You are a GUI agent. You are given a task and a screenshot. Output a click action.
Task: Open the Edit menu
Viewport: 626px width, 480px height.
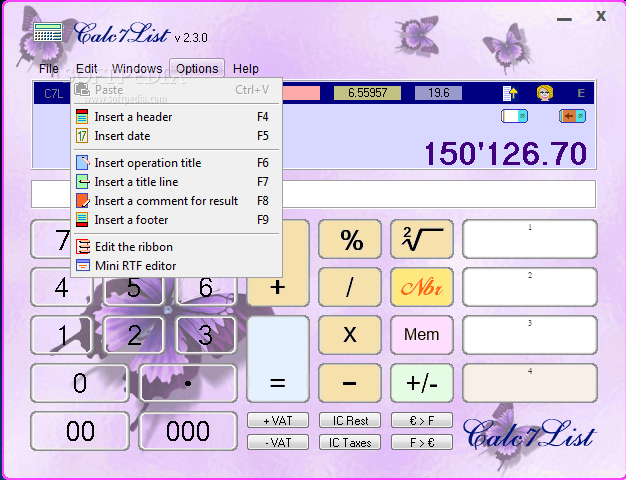(x=87, y=69)
